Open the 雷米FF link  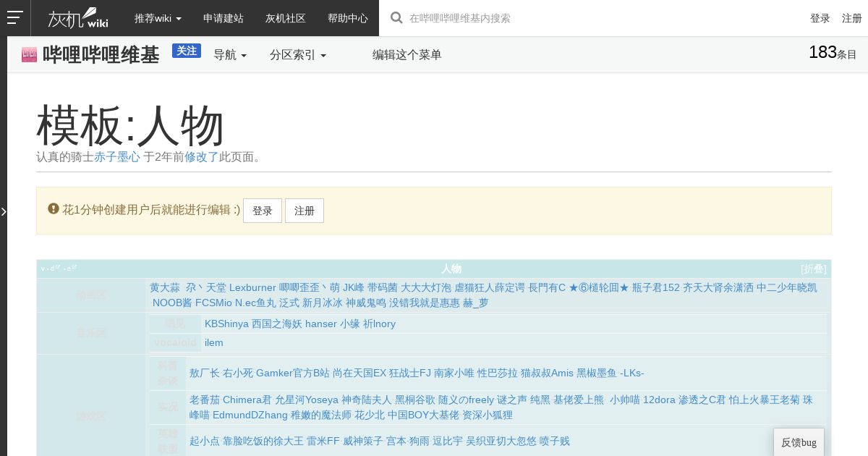point(323,441)
